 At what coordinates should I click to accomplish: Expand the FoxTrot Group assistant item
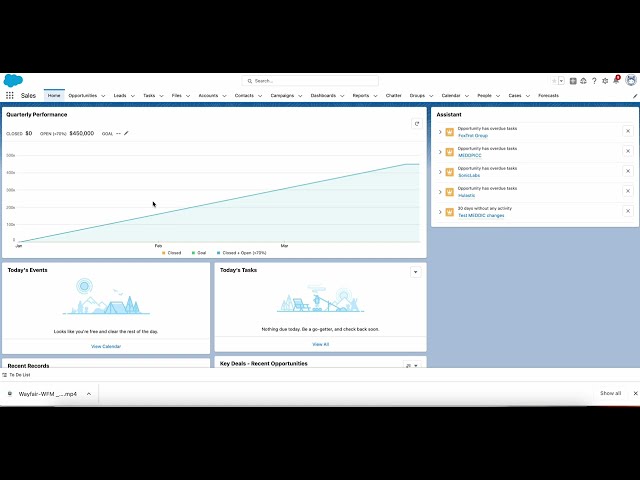(440, 132)
